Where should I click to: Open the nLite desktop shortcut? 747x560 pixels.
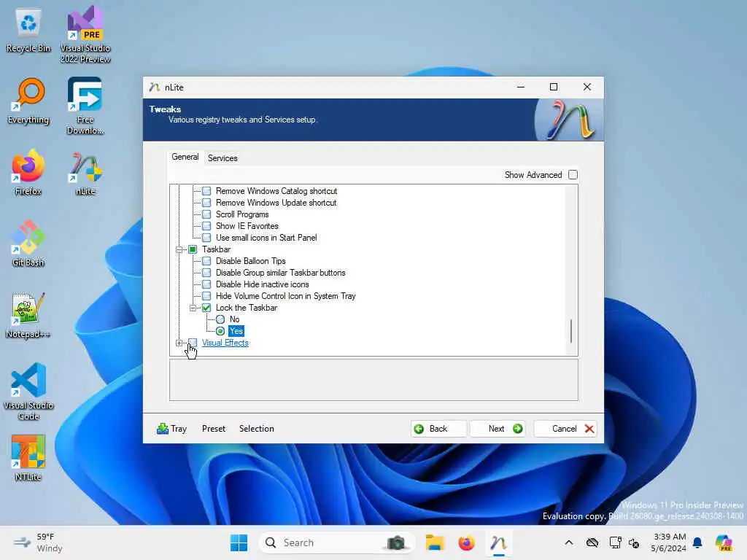tap(85, 173)
